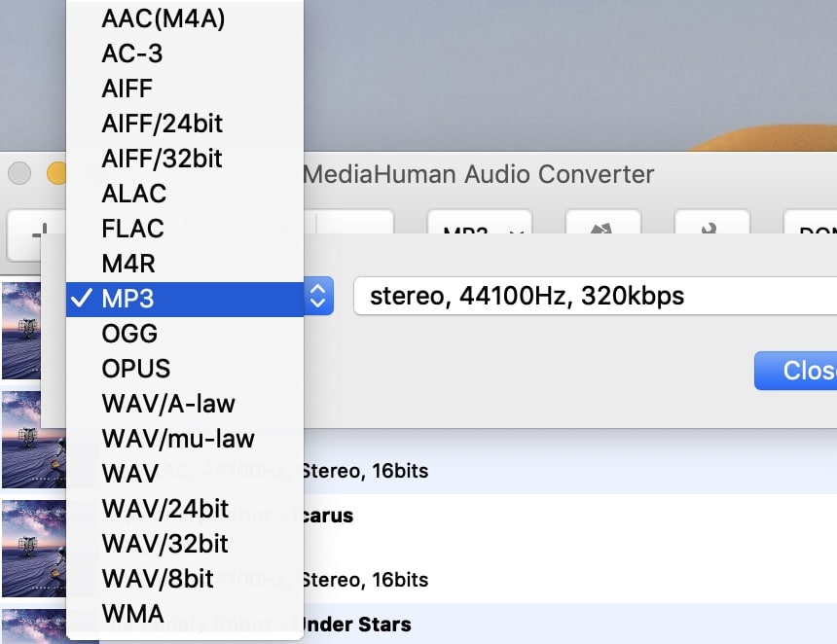
Task: Click the Under Stars track album art
Action: [x=34, y=626]
